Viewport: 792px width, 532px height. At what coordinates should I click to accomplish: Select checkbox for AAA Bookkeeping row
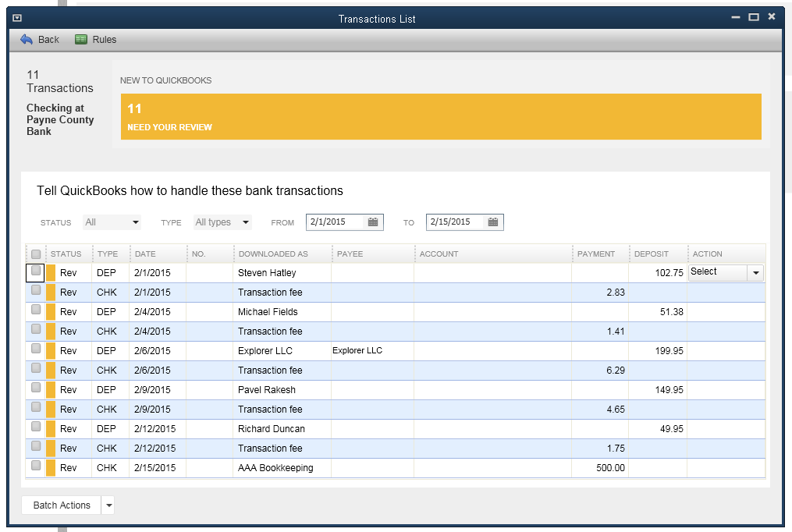(36, 466)
